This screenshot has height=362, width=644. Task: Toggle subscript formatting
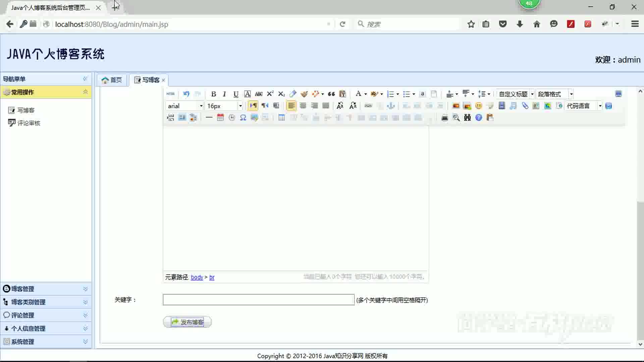[x=281, y=94]
